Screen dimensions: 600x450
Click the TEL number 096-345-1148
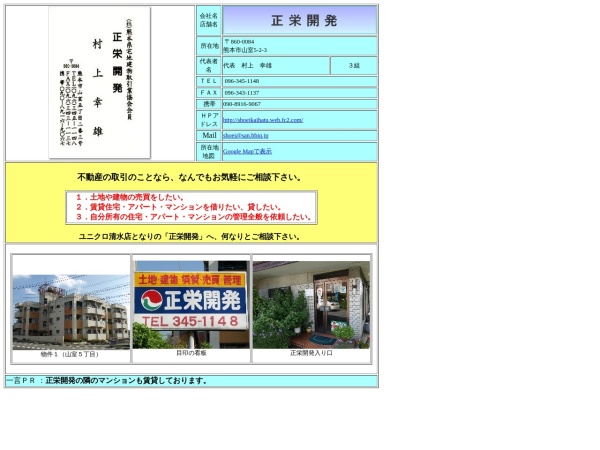point(241,80)
